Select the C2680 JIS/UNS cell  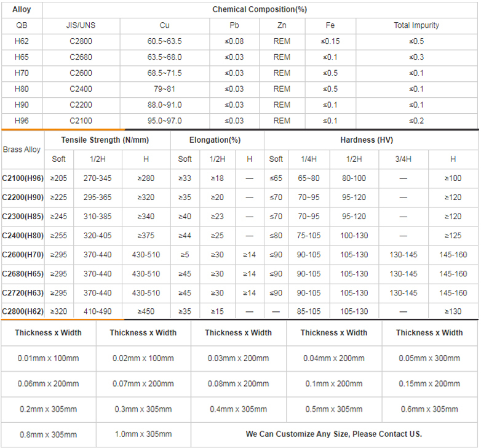(x=81, y=57)
